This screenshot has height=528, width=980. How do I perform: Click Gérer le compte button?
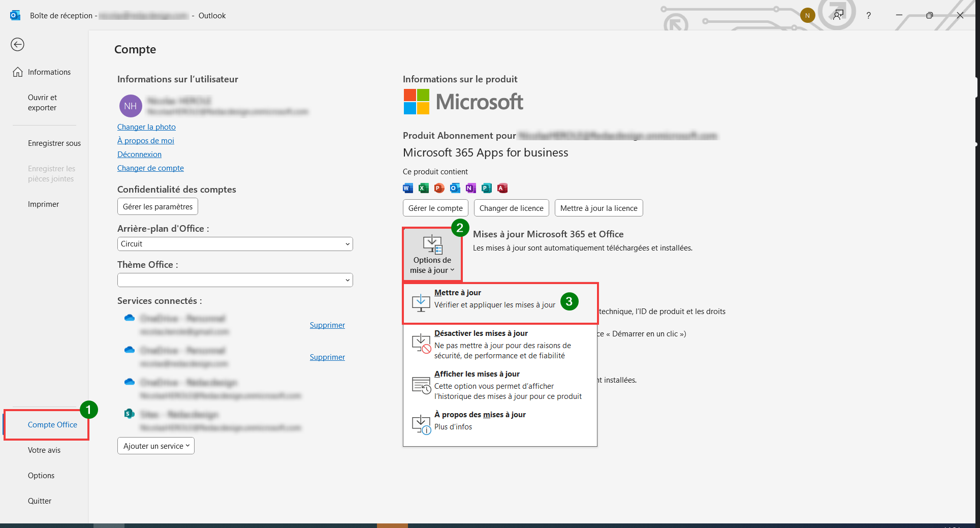pos(435,208)
